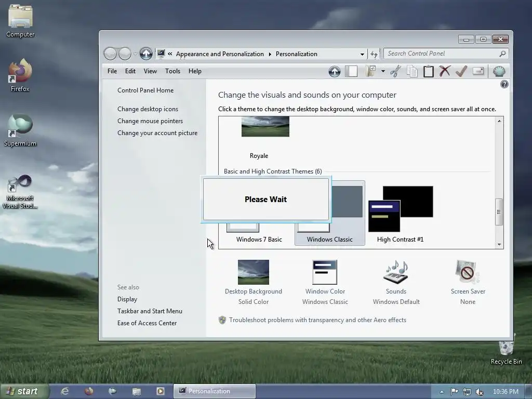This screenshot has width=532, height=399.
Task: Open the Supermium icon in the taskbar
Action: point(112,391)
